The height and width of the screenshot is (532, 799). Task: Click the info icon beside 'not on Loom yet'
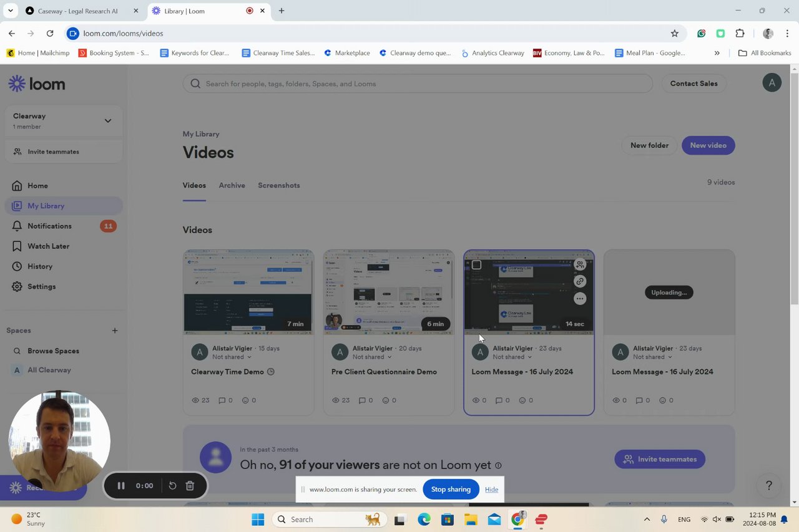(498, 465)
